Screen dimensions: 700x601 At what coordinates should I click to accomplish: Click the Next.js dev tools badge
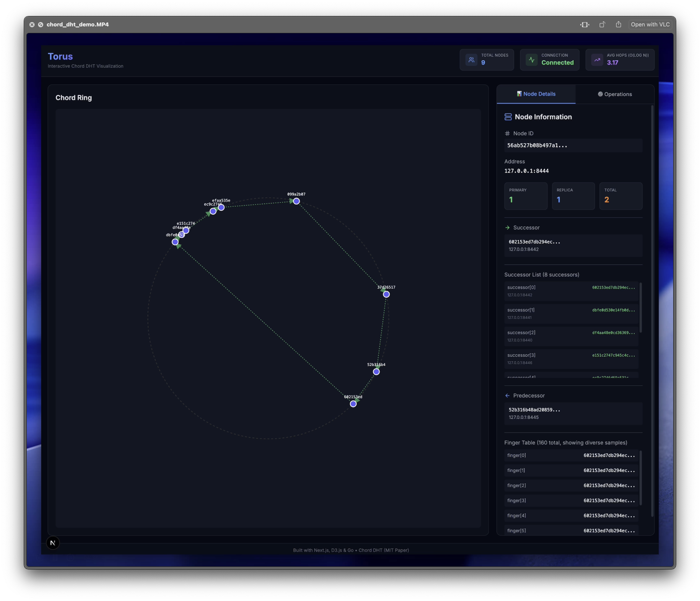(53, 543)
